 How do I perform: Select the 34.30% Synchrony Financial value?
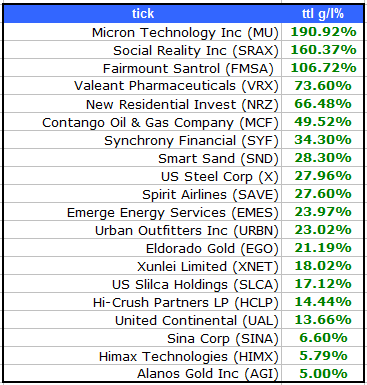pos(323,140)
